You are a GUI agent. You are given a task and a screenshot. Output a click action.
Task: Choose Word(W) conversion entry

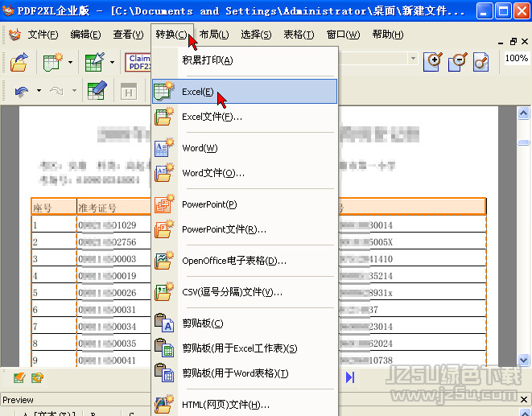pyautogui.click(x=245, y=148)
